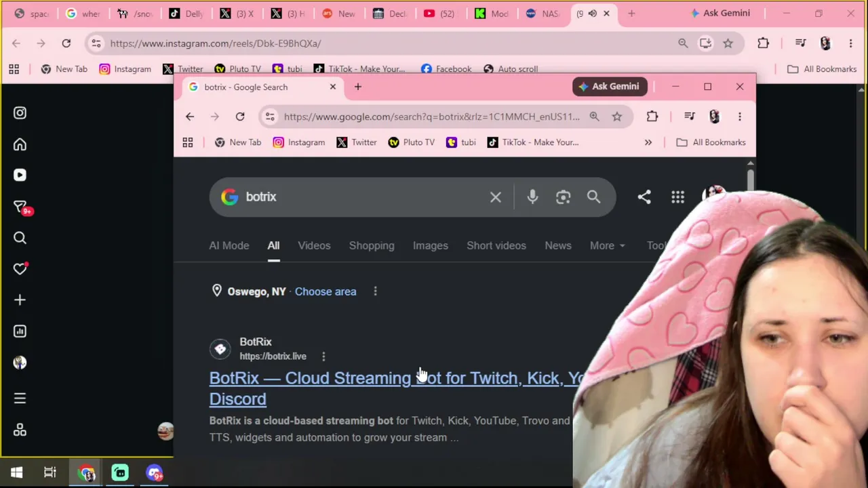The image size is (868, 488).
Task: Open the Windows Start menu
Action: [17, 473]
